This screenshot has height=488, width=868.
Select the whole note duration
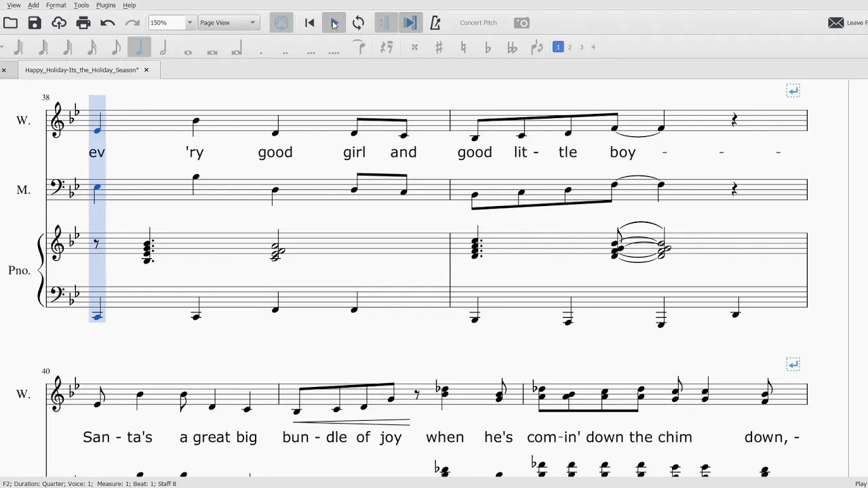coord(188,51)
